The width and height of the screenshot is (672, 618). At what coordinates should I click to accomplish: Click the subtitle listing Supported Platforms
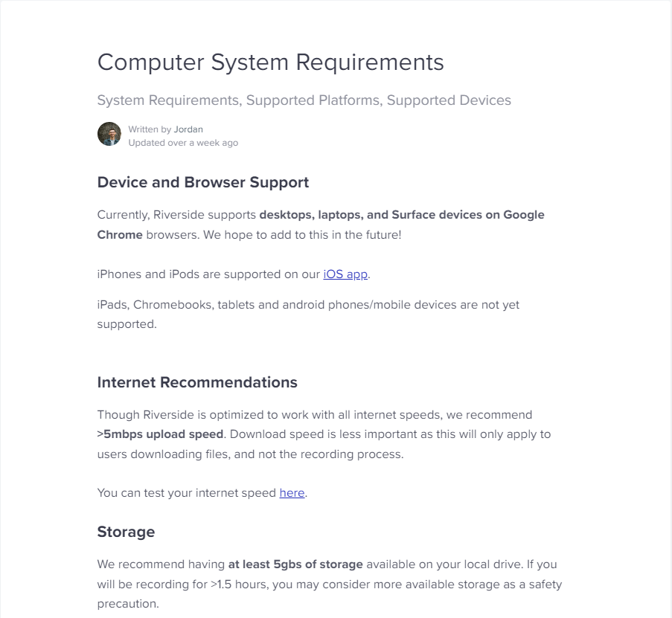304,100
